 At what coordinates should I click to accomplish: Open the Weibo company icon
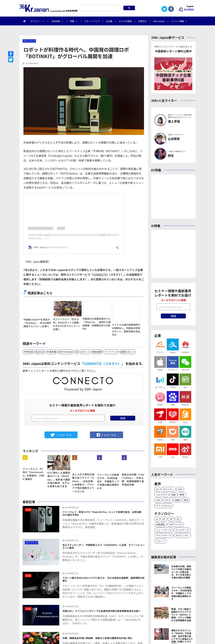[185, 449]
